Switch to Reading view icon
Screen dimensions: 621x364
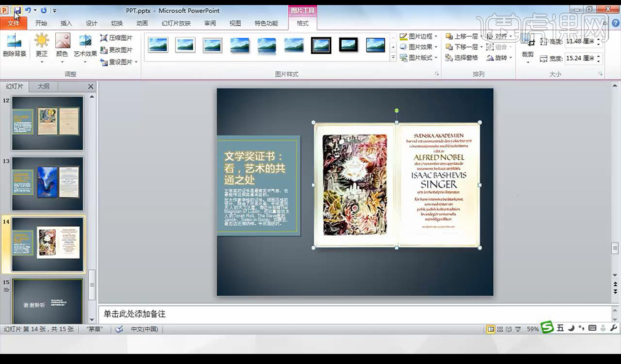[x=509, y=329]
